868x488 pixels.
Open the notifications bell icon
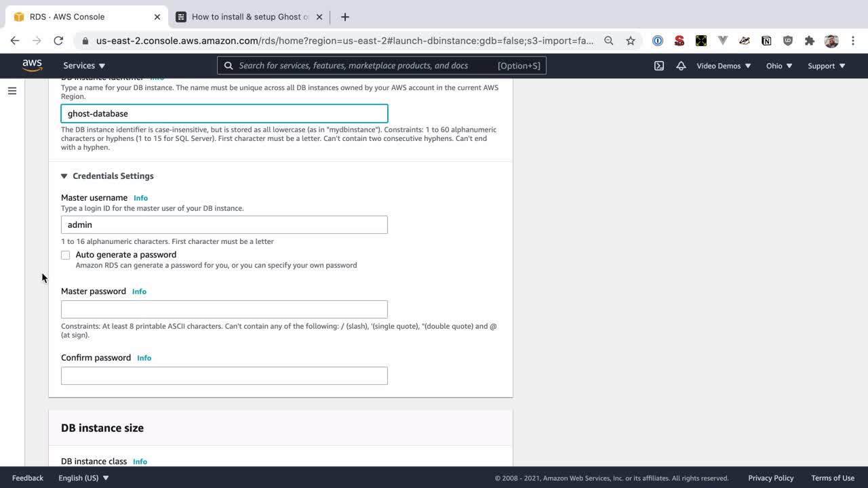pos(681,66)
